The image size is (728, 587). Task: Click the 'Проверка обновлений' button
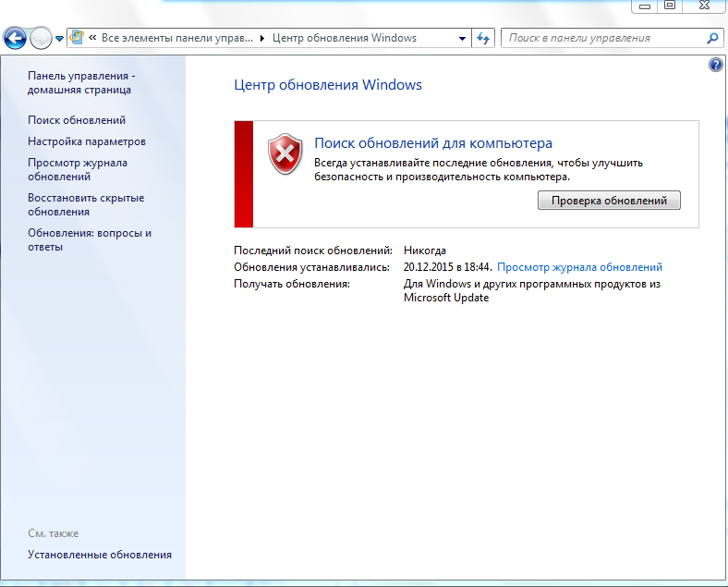(x=609, y=201)
